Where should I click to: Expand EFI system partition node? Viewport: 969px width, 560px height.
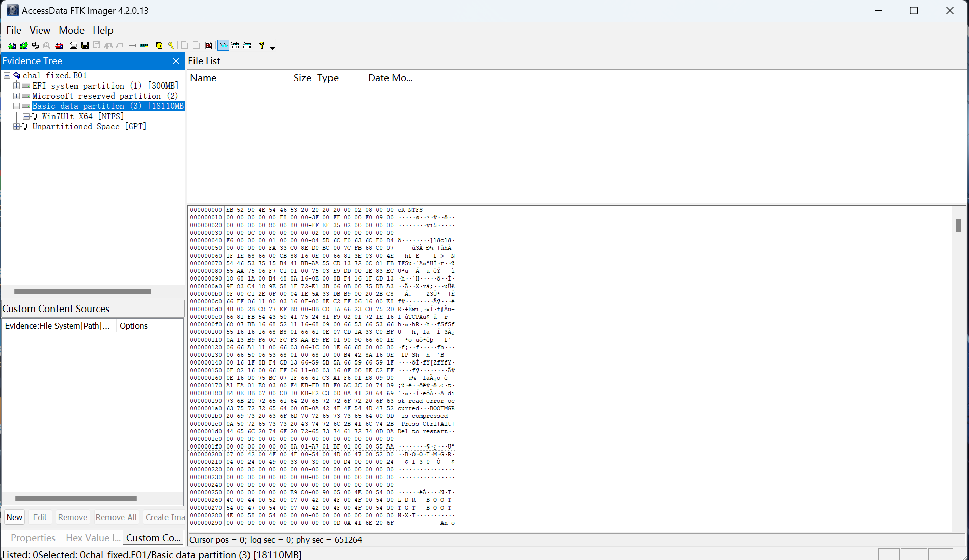pyautogui.click(x=16, y=86)
